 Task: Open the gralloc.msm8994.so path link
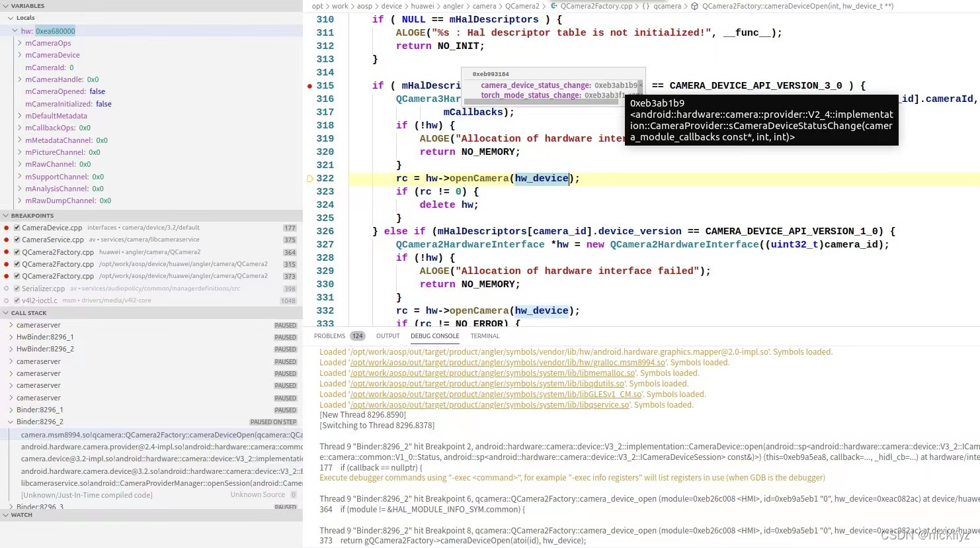coord(507,363)
